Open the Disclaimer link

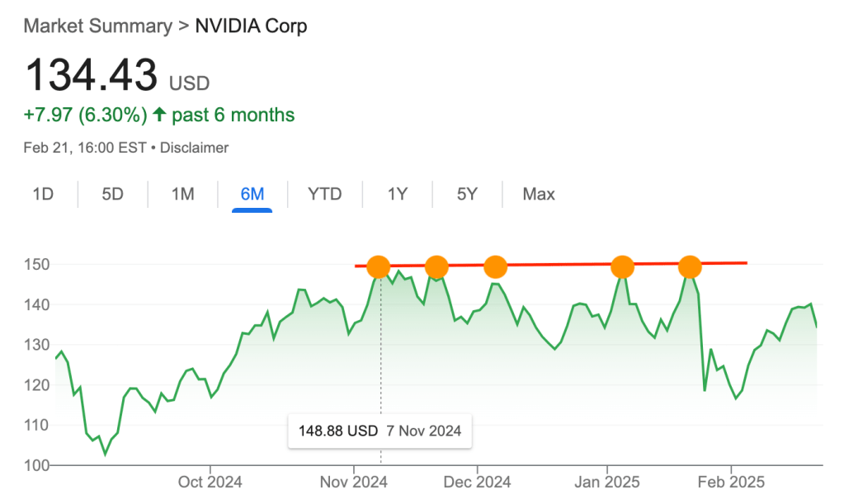tap(194, 148)
